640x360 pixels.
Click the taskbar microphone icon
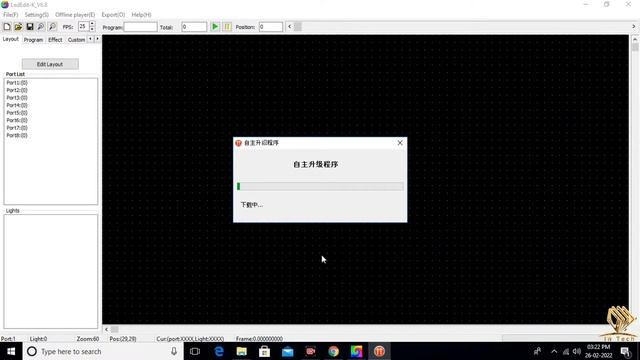pyautogui.click(x=174, y=351)
